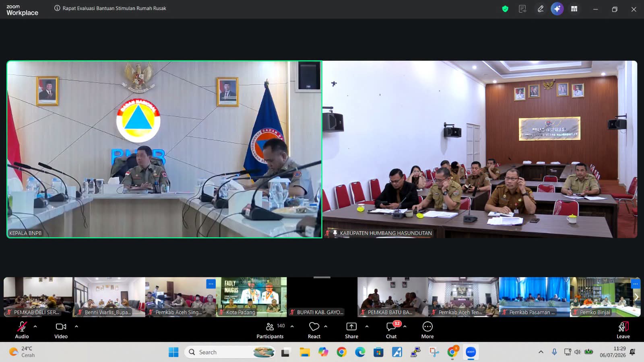
Task: Open the Participants panel
Action: (x=270, y=330)
